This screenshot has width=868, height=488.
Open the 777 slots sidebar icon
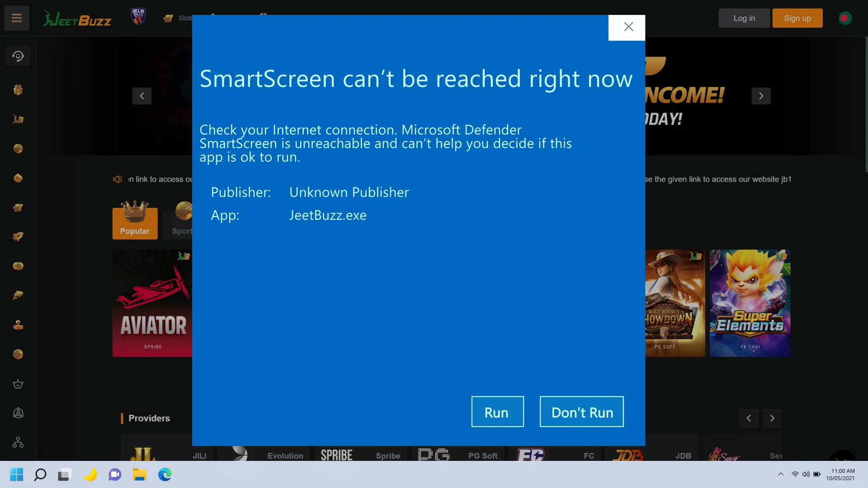point(18,207)
